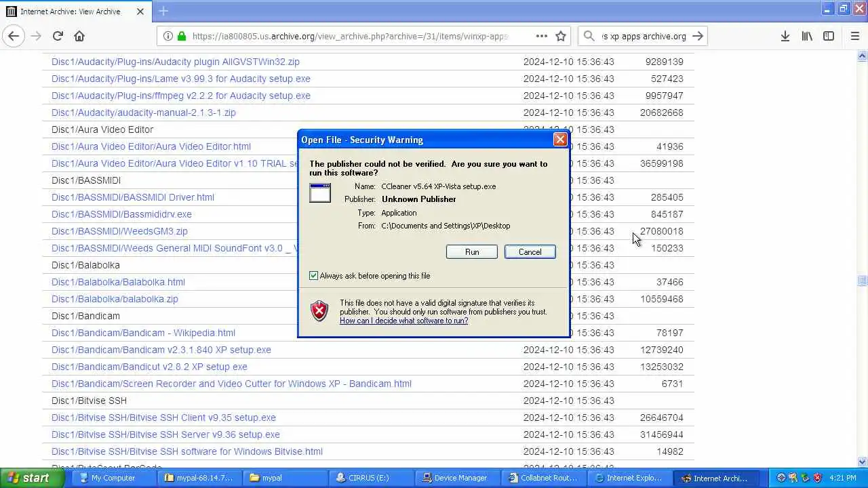The image size is (868, 488).
Task: Click the 'Disc1/Balabolka' folder row text
Action: pyautogui.click(x=85, y=265)
